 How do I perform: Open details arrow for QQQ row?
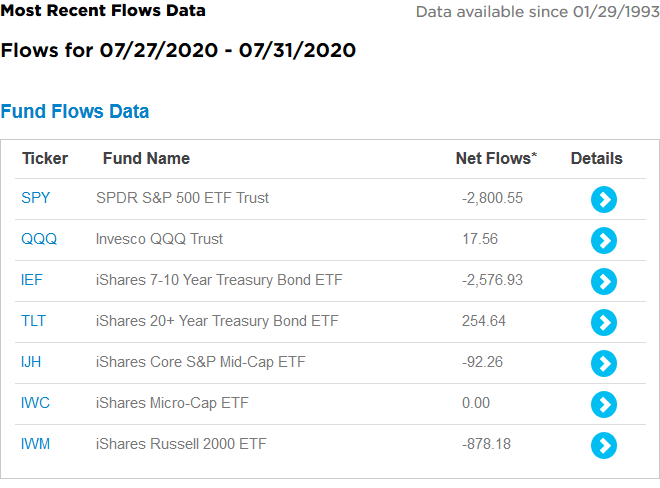pos(603,240)
